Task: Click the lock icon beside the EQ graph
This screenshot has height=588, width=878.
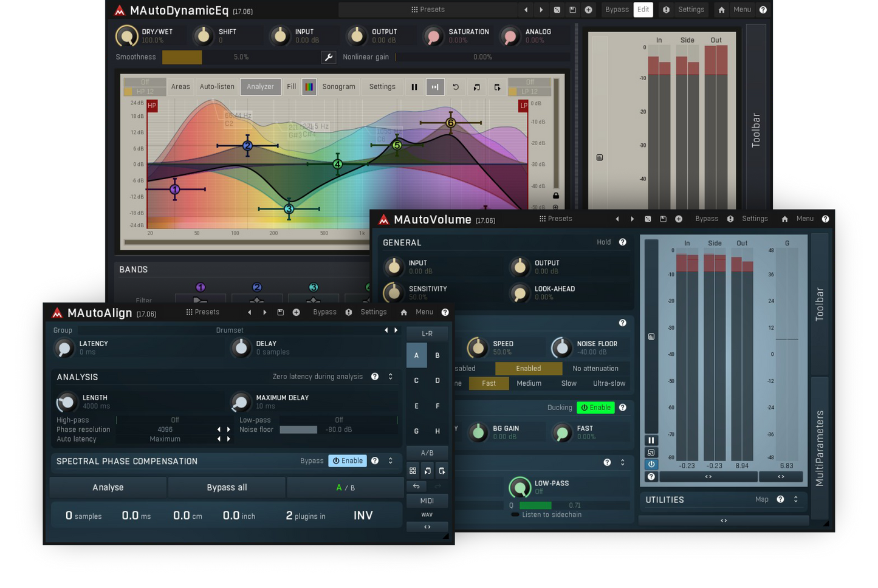Action: (555, 196)
